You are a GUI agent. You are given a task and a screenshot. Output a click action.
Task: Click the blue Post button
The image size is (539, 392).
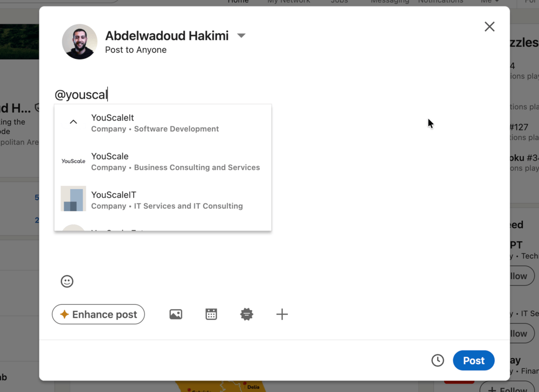click(474, 360)
